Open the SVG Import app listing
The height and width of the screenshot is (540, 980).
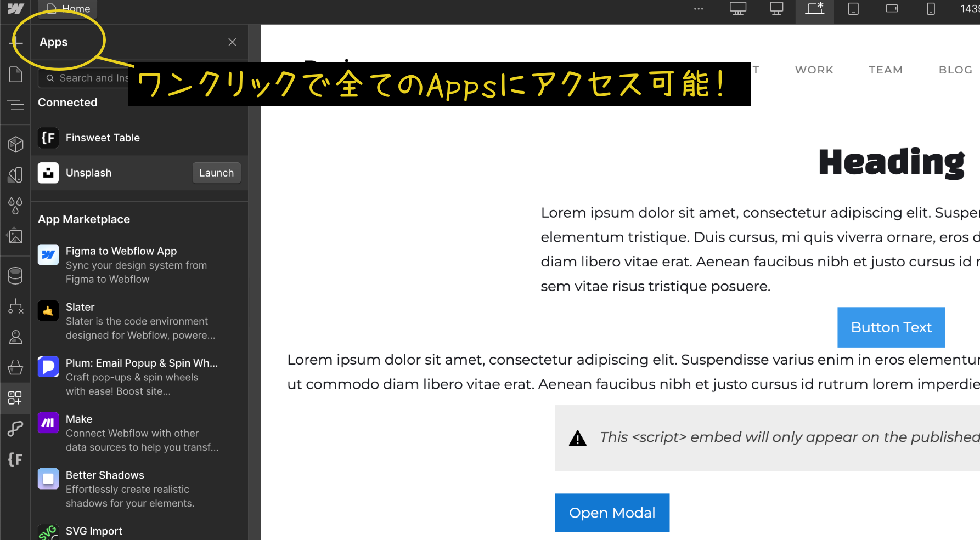click(x=139, y=531)
